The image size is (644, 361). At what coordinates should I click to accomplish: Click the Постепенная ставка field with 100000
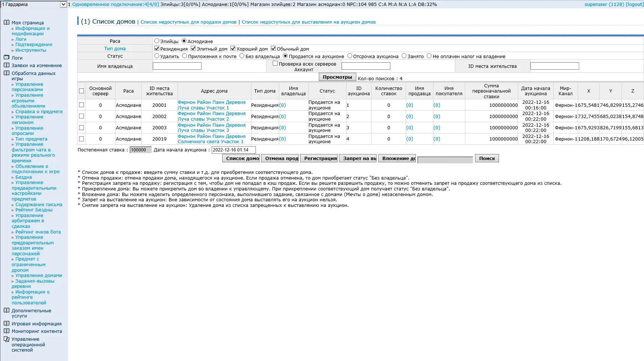140,150
